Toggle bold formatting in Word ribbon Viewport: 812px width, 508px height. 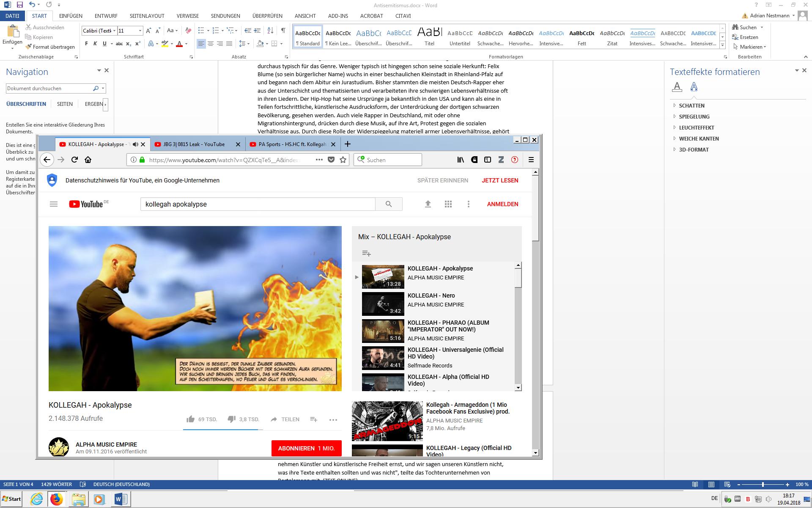pos(86,44)
